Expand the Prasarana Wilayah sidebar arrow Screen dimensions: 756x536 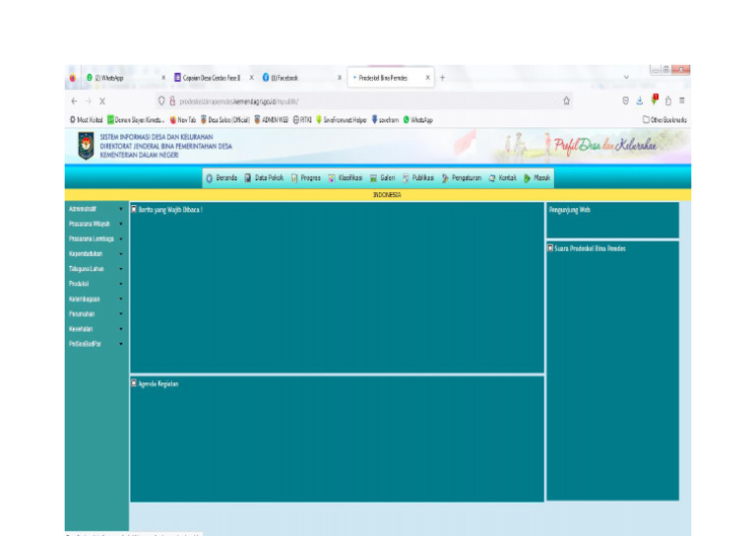121,224
